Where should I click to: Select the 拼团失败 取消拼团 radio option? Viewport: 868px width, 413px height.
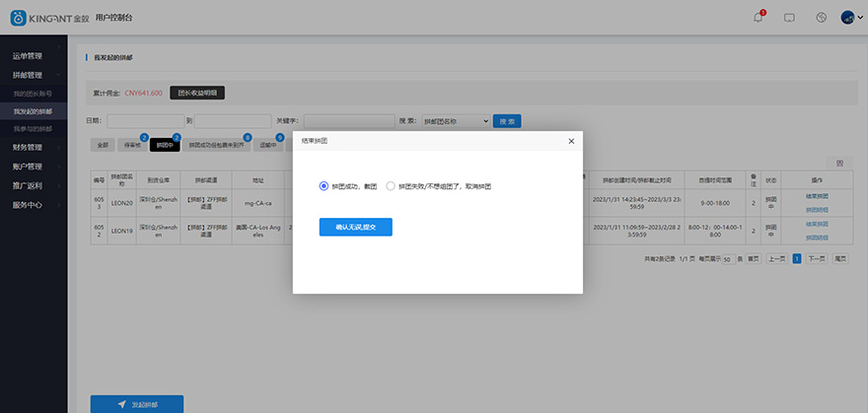pyautogui.click(x=391, y=185)
